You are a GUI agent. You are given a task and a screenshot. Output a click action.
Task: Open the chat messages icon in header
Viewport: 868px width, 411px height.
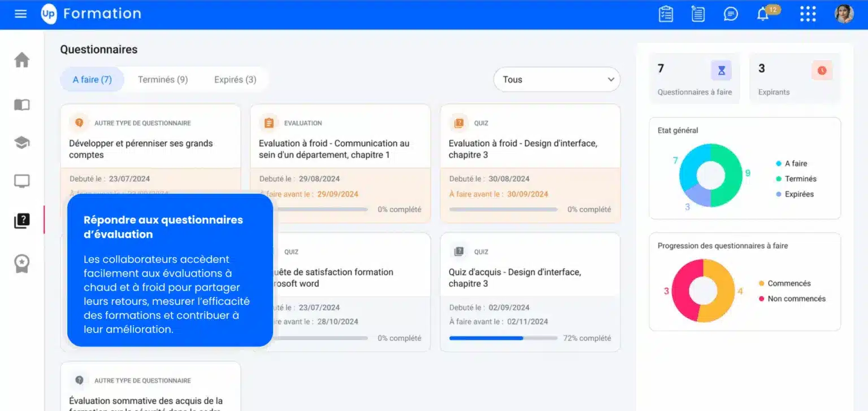(x=731, y=14)
